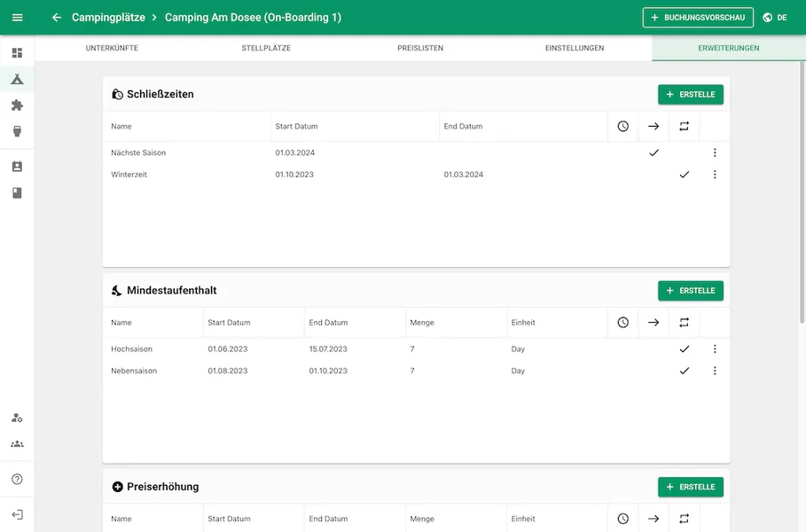Click repeat column icon in Mindestaufenthalt
This screenshot has height=532, width=806.
tap(684, 323)
